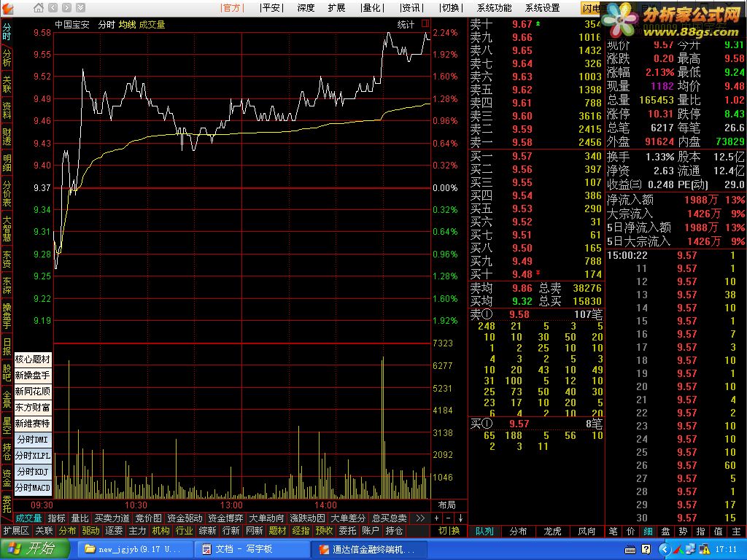This screenshot has width=747, height=560.
Task: Click the 东方财富 button
Action: click(x=32, y=407)
